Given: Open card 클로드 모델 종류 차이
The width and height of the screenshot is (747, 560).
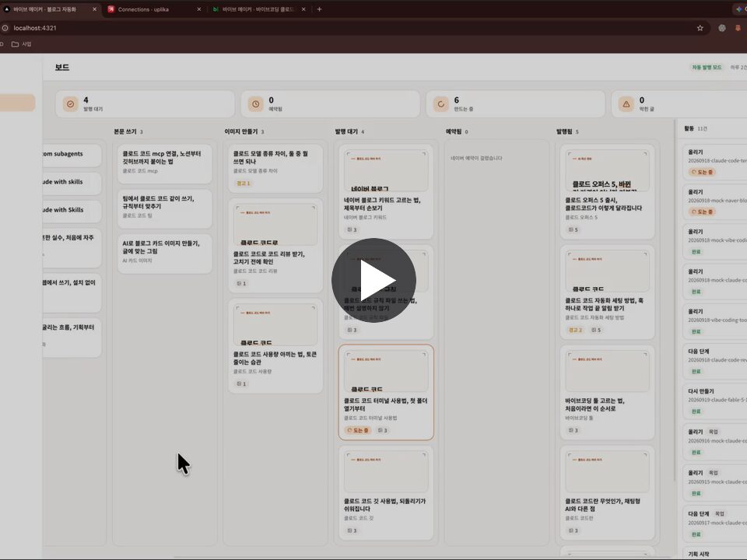Looking at the screenshot, I should [275, 169].
